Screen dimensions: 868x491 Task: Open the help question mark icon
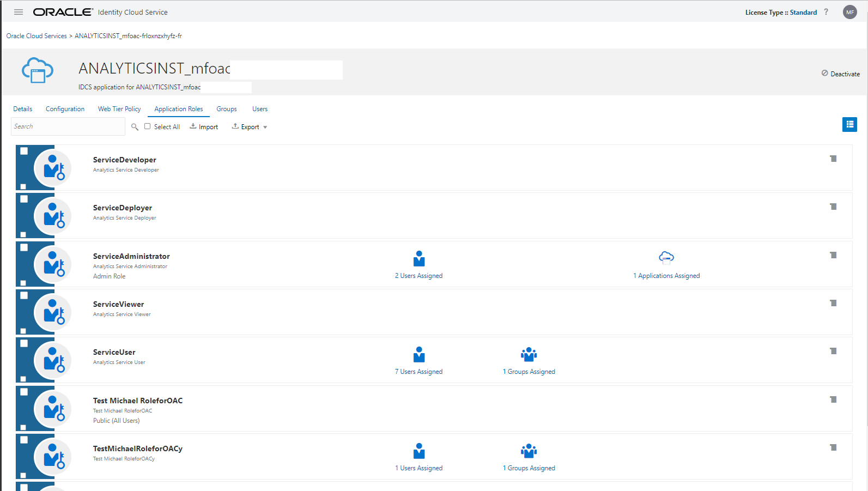(826, 12)
